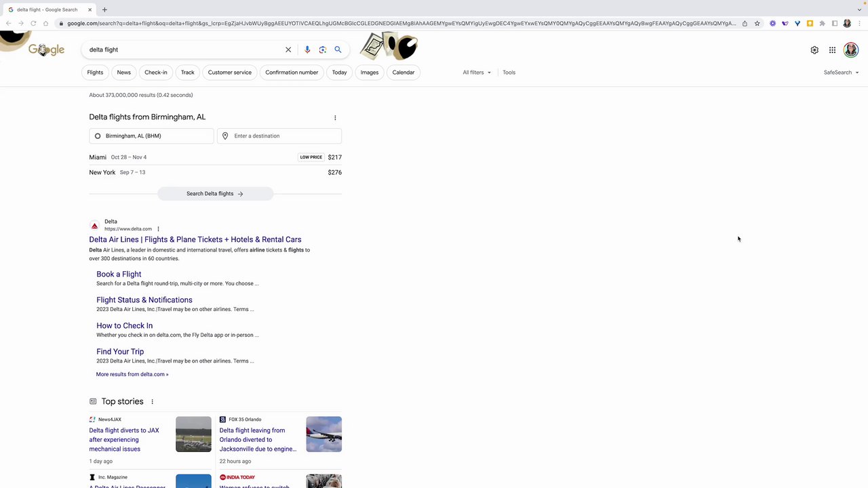This screenshot has width=868, height=488.
Task: Click the Birmingham, AL origin field
Action: pos(151,136)
